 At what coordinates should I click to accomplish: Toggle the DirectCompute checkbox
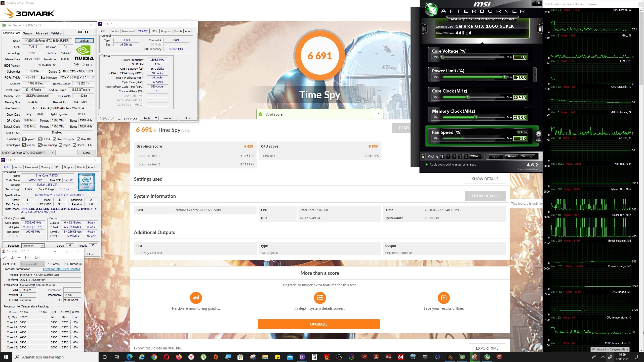click(54, 139)
